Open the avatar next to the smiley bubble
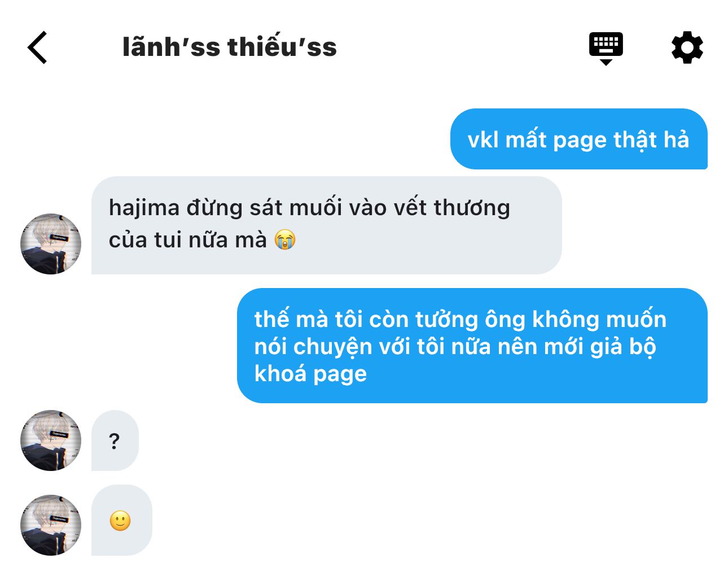The width and height of the screenshot is (728, 567). [x=51, y=525]
